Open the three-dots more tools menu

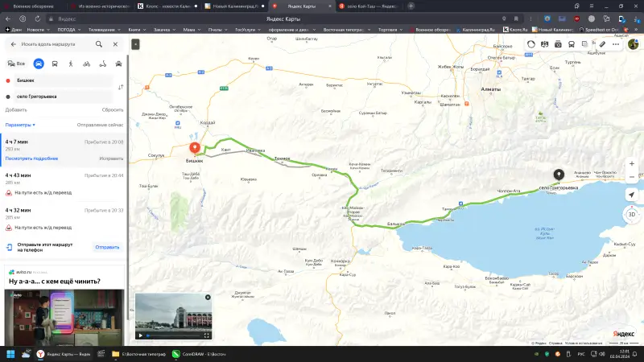coord(614,44)
